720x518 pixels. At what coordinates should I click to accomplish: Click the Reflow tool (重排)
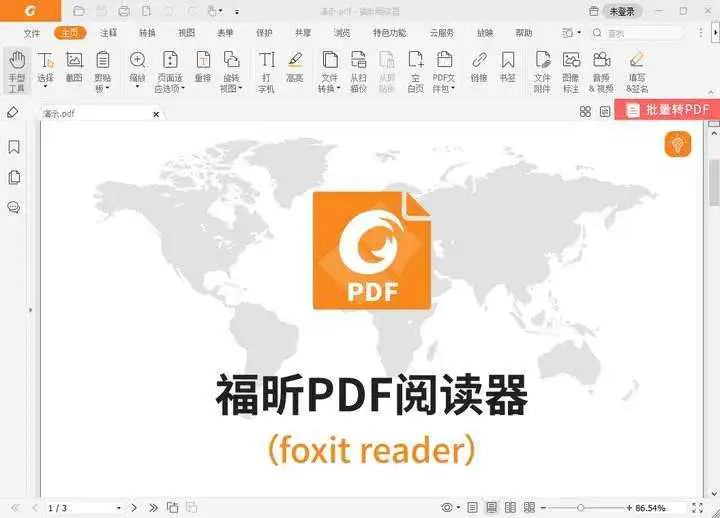click(x=203, y=68)
